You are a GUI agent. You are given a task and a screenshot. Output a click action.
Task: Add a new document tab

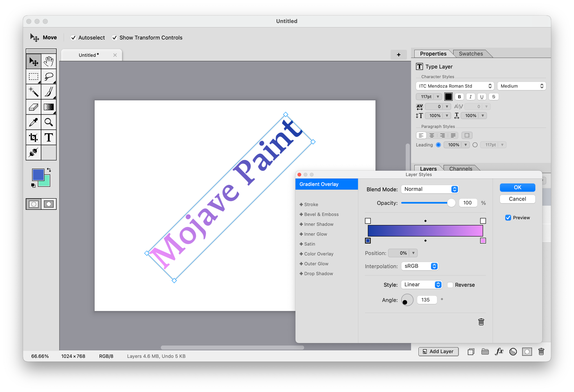(398, 55)
